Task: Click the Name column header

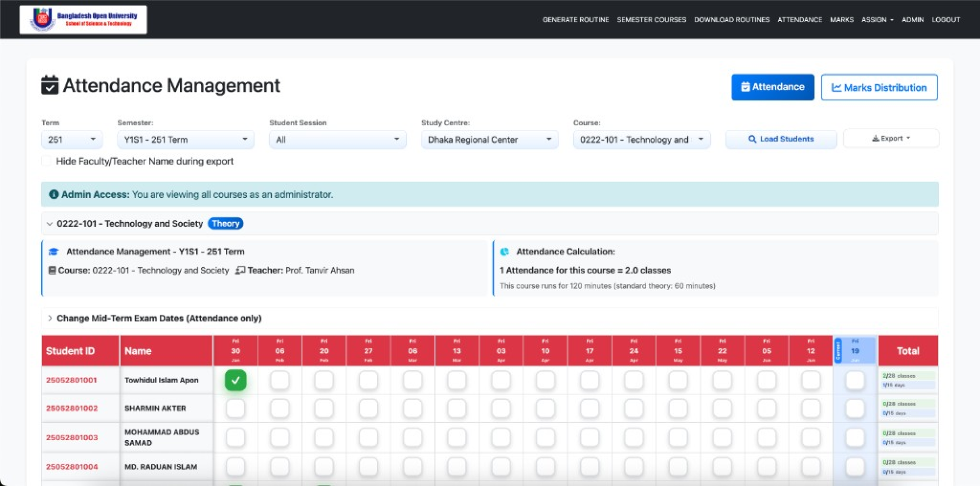Action: click(x=166, y=350)
